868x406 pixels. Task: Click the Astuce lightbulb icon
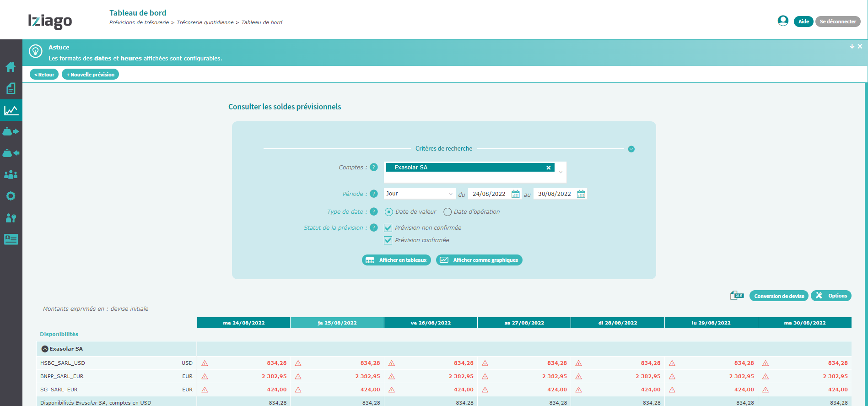(36, 51)
